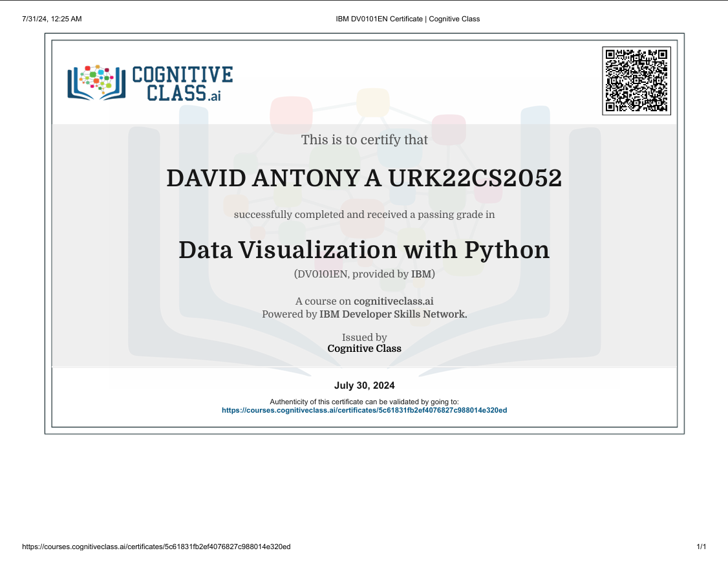Click the date 'July 30, 2024'
The width and height of the screenshot is (728, 564).
tap(365, 385)
